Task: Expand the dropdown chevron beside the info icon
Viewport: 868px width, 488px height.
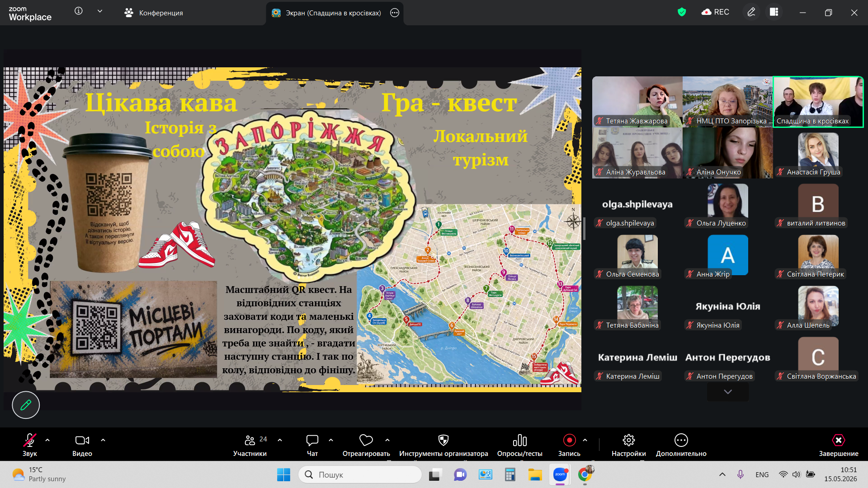Action: tap(100, 11)
